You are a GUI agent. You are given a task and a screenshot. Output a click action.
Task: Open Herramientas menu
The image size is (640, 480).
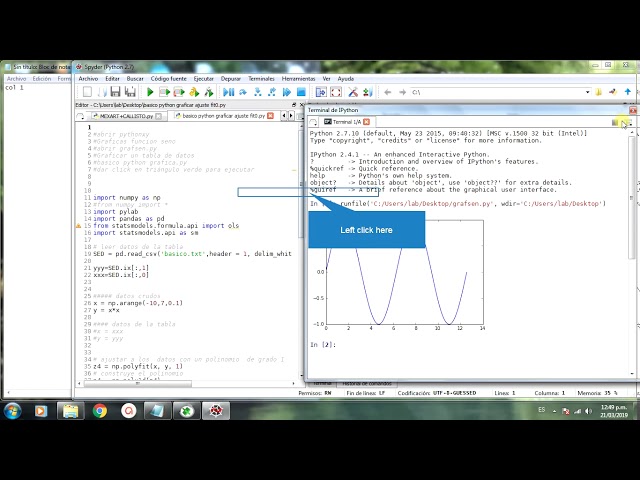click(x=298, y=78)
